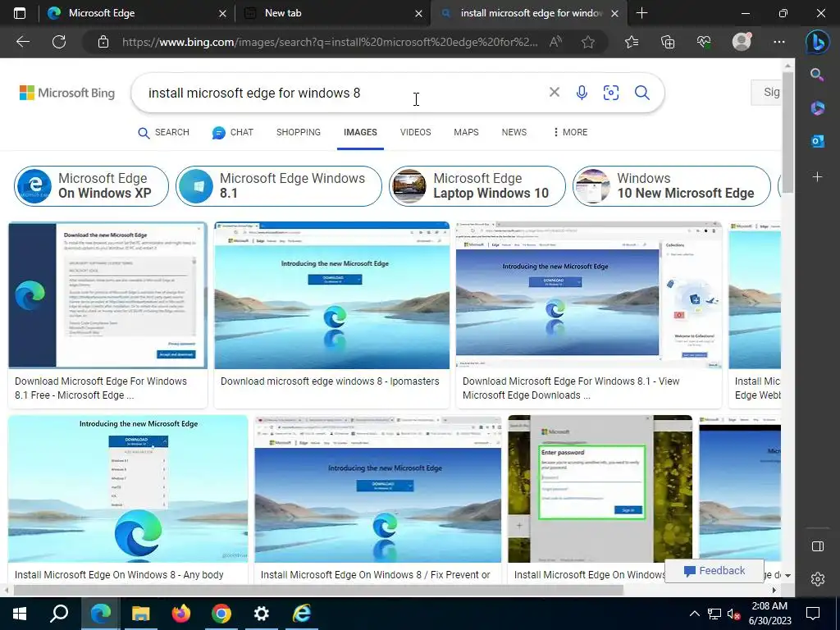
Task: Open the SHOPPING tab
Action: click(x=299, y=132)
